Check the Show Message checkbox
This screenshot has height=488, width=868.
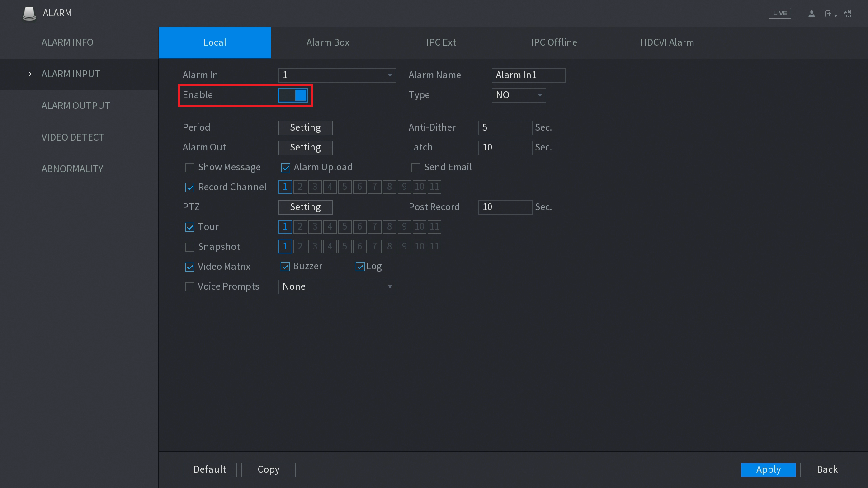coord(190,168)
